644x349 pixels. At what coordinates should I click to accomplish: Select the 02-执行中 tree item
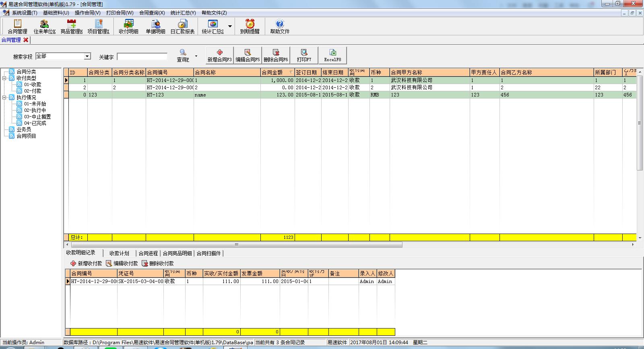tap(35, 110)
